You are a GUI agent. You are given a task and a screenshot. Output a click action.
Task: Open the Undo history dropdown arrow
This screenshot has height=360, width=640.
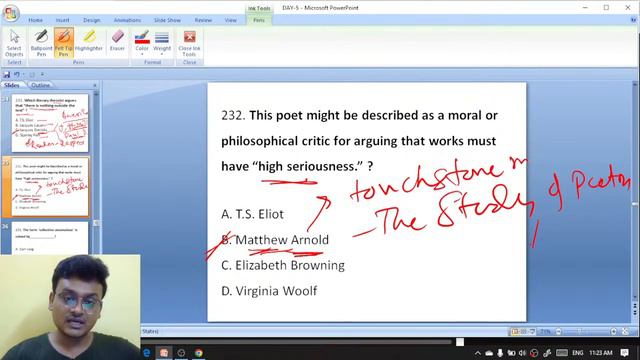click(23, 75)
